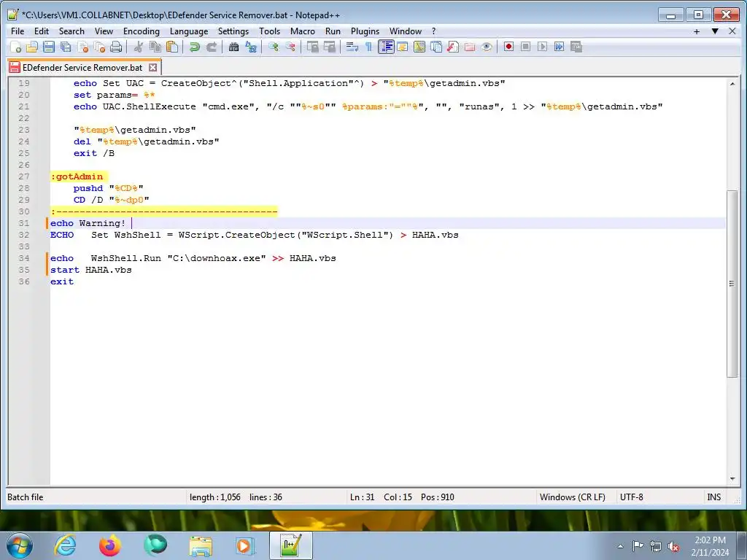Create a new document with the New icon
The height and width of the screenshot is (560, 747).
pos(16,47)
